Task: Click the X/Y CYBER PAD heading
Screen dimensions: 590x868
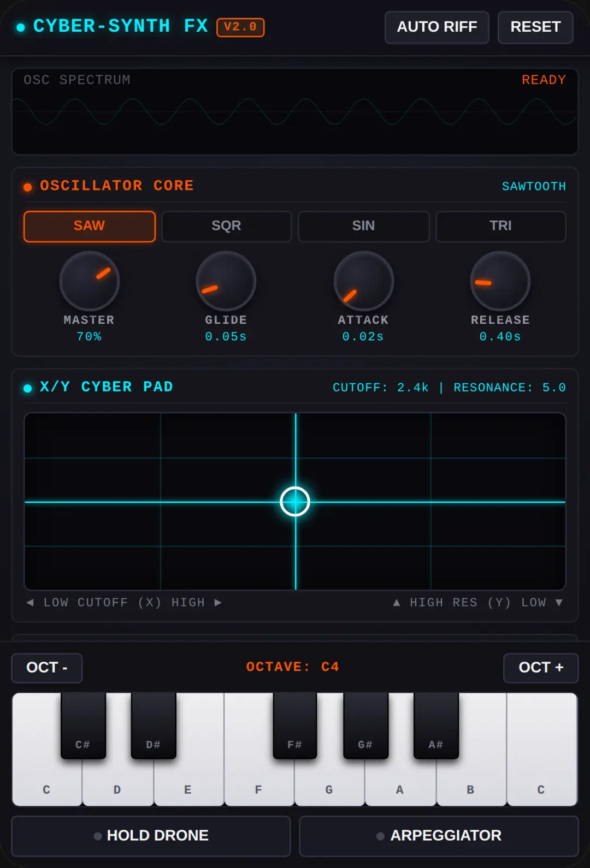Action: 107,387
